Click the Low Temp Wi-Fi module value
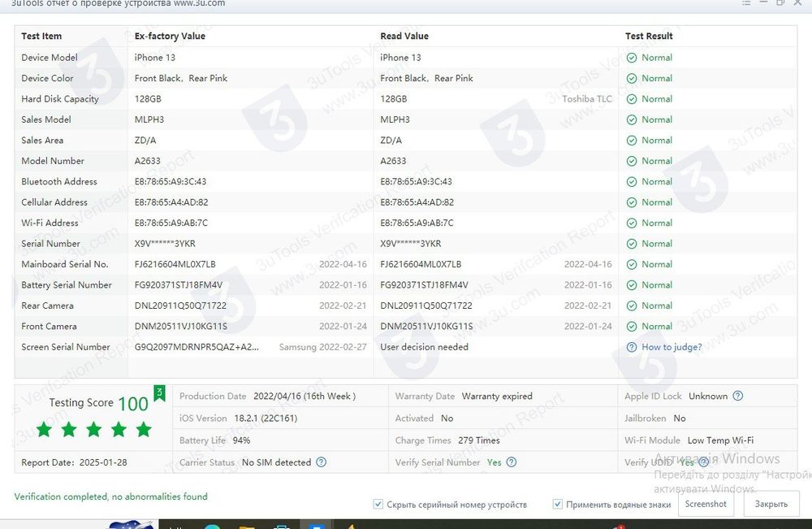This screenshot has width=812, height=529. pos(720,440)
